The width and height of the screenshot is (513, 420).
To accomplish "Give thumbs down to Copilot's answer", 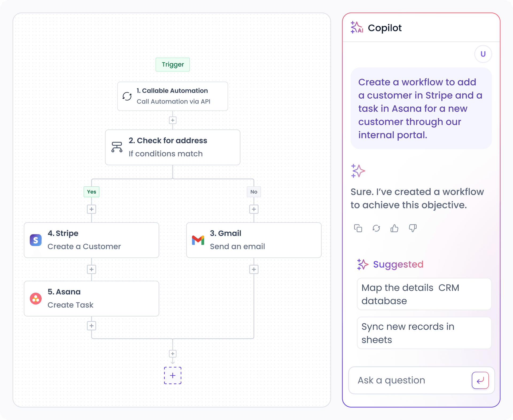I will (413, 228).
